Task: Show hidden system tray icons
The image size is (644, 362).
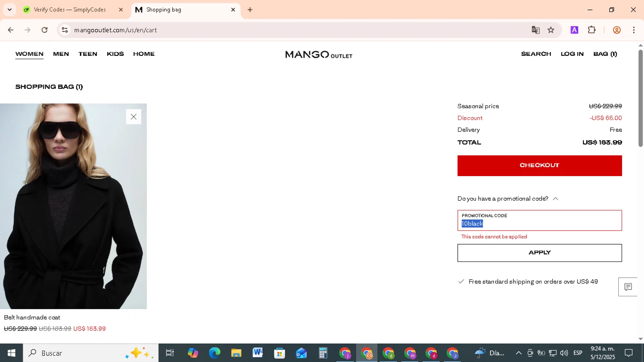Action: 519,353
